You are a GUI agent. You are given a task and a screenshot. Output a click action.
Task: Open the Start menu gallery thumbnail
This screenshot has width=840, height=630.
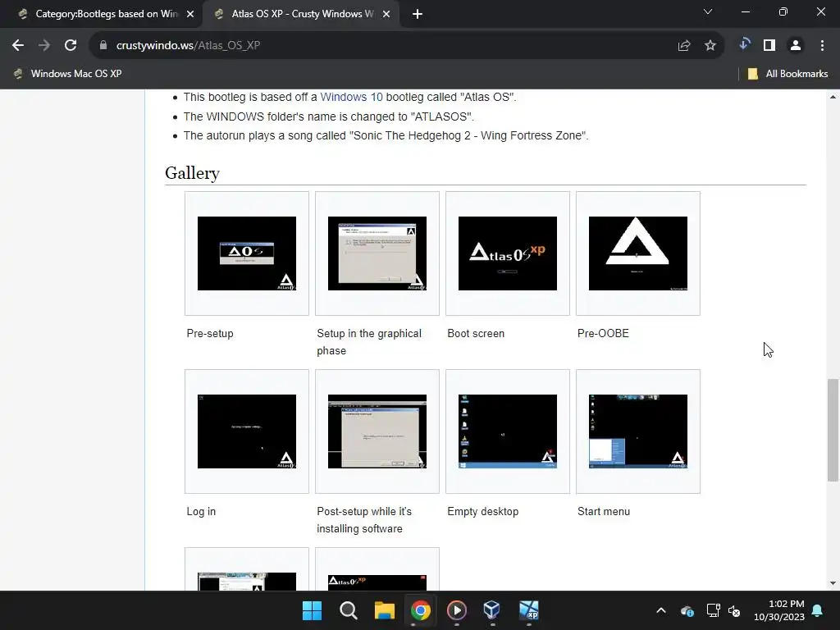638,431
